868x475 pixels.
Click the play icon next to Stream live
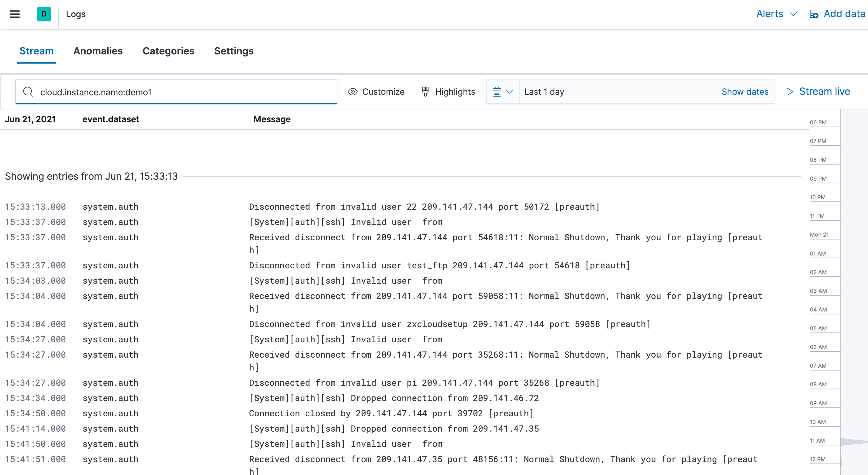[789, 92]
